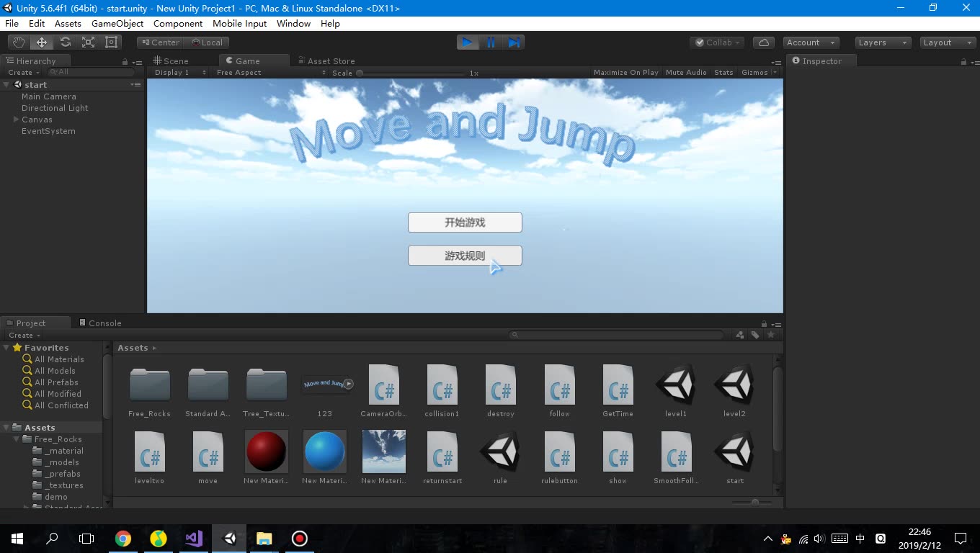Select Directional Light in Hierarchy
Screen dimensions: 980x553
55,108
